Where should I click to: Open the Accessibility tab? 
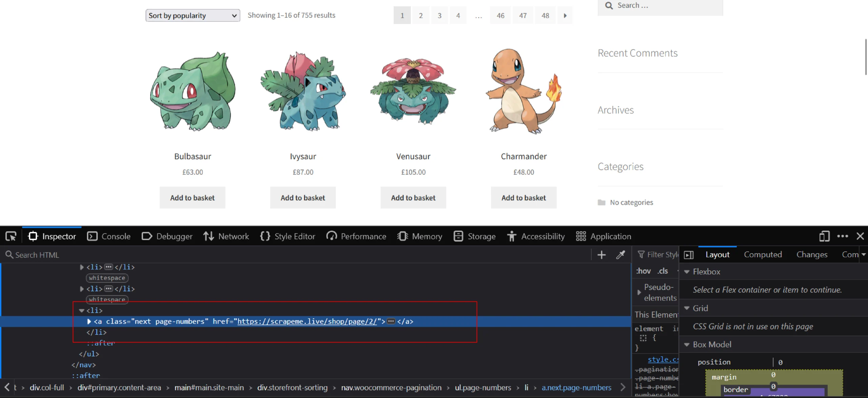pyautogui.click(x=536, y=236)
